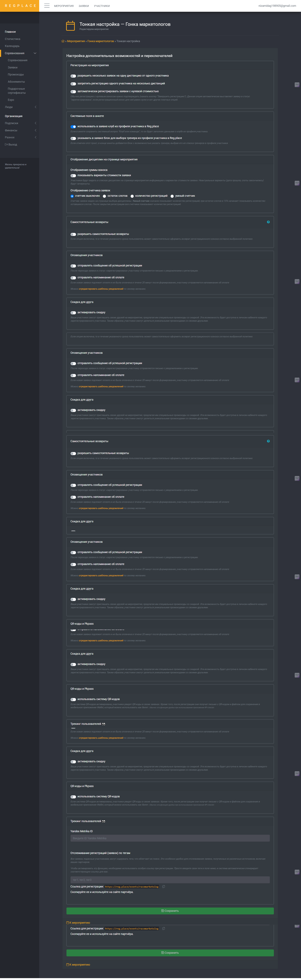
Task: Open Календарь in the sidebar
Action: (x=12, y=46)
